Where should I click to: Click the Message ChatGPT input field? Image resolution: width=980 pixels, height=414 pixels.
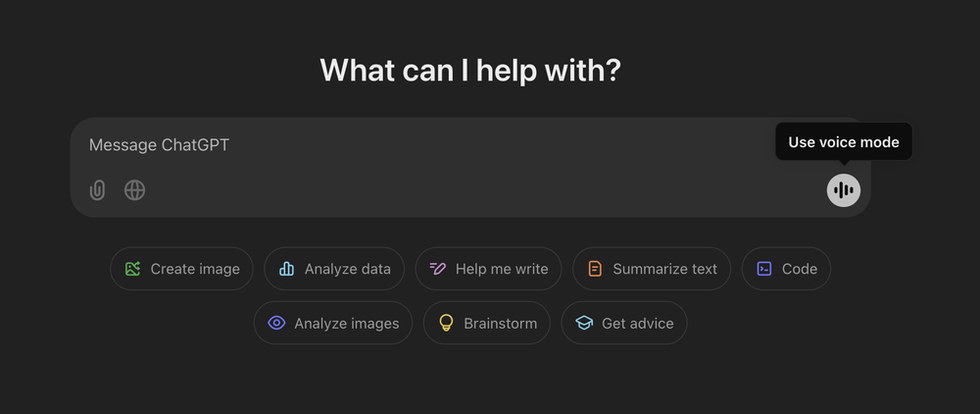(421, 145)
